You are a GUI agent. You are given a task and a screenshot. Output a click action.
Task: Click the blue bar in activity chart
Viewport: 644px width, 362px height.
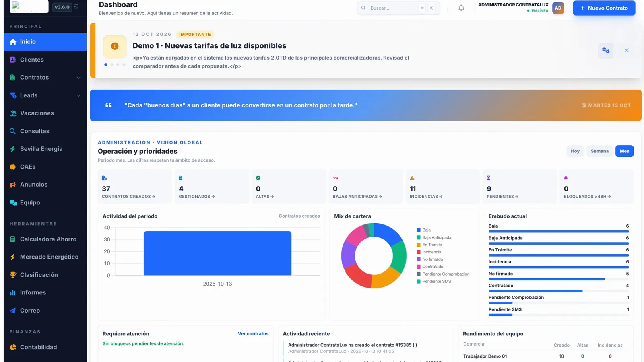click(217, 253)
